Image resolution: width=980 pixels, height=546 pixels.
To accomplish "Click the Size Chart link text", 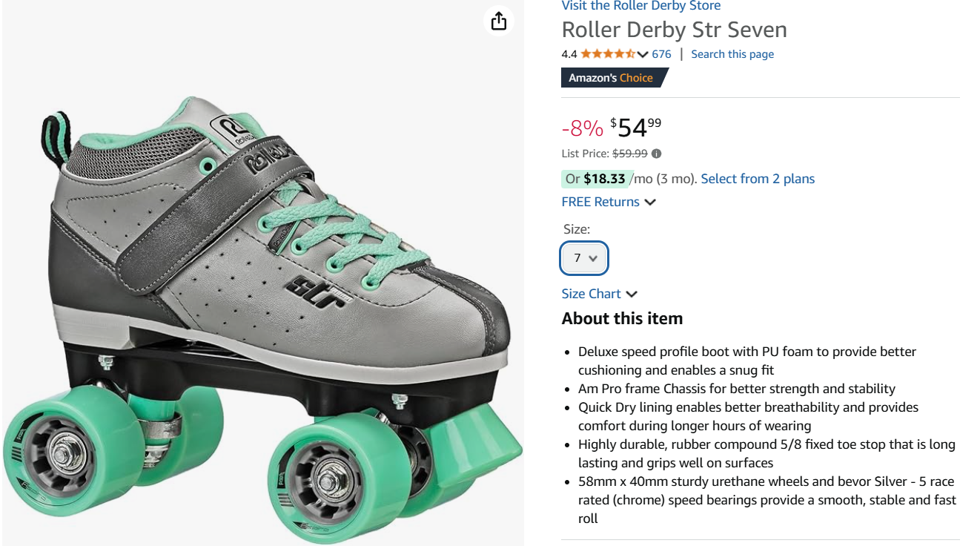I will [591, 294].
